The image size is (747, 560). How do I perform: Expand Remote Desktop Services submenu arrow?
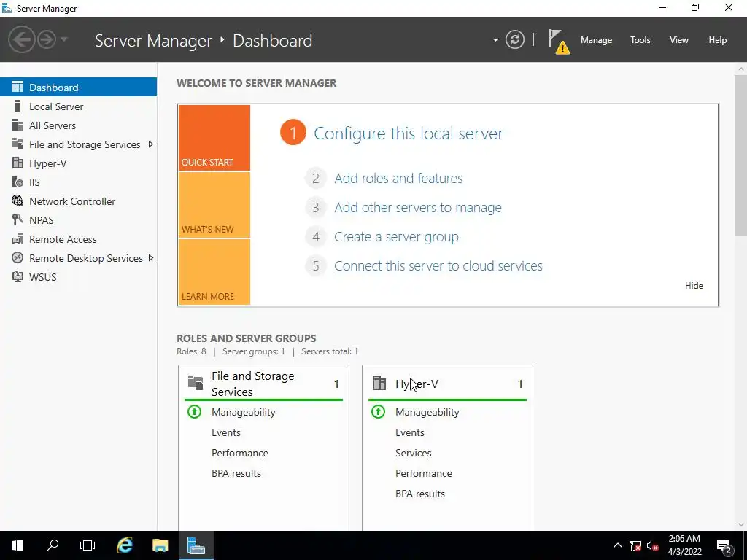coord(150,257)
